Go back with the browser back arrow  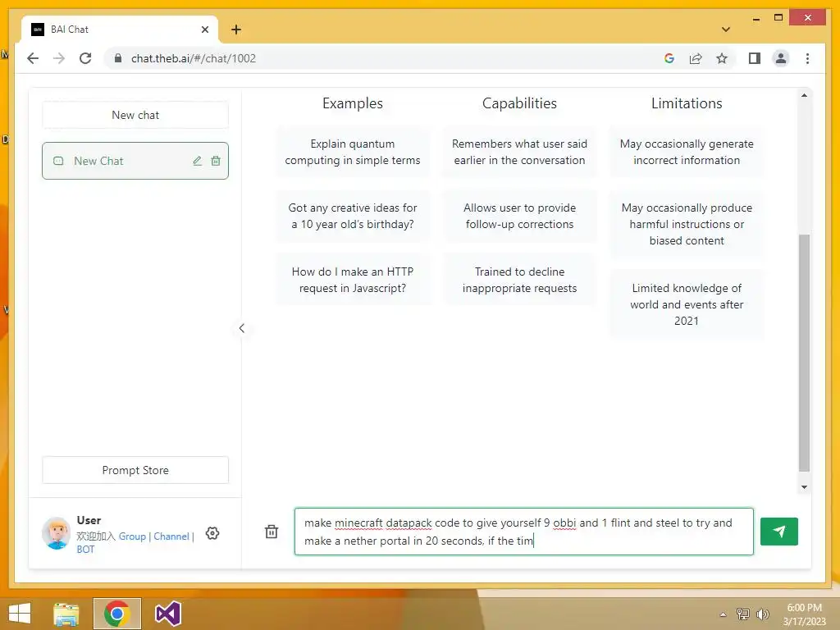pyautogui.click(x=33, y=58)
